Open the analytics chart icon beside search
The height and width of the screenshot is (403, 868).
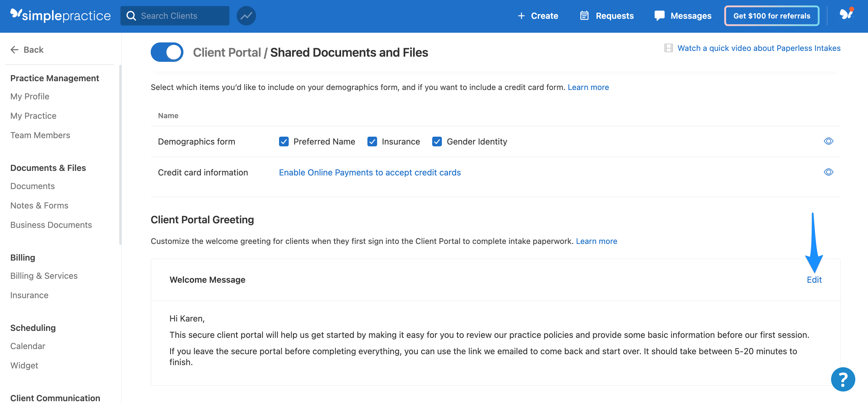pyautogui.click(x=246, y=15)
